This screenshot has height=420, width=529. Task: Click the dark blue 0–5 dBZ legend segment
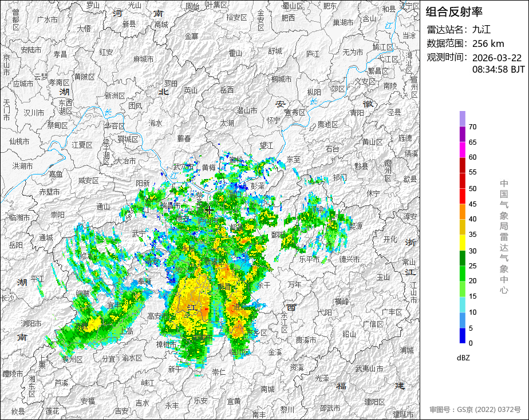[x=463, y=335]
